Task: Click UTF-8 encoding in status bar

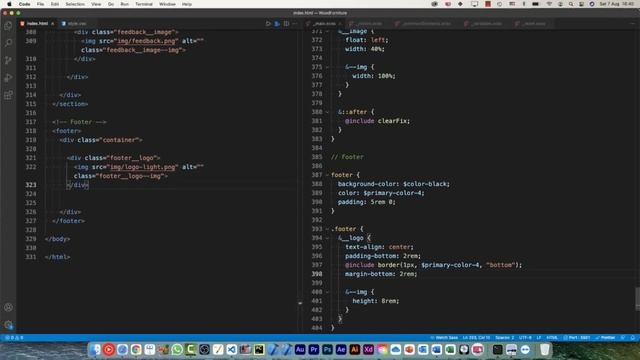Action: point(525,338)
